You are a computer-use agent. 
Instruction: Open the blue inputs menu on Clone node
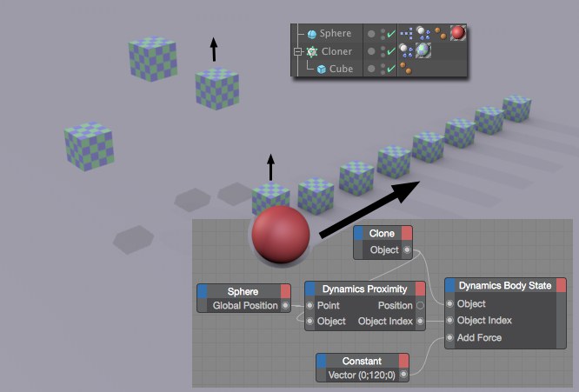(x=358, y=233)
